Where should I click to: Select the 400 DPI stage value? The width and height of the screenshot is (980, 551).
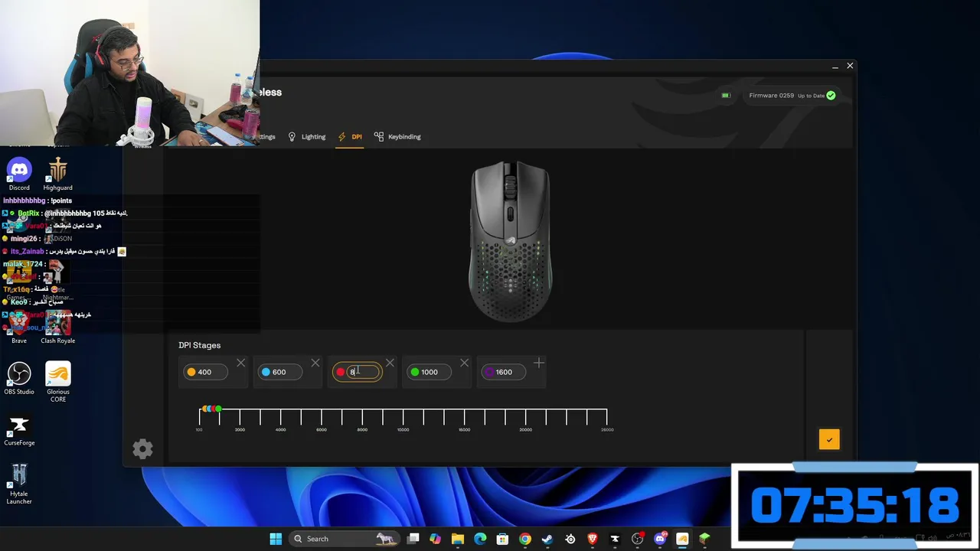click(204, 372)
